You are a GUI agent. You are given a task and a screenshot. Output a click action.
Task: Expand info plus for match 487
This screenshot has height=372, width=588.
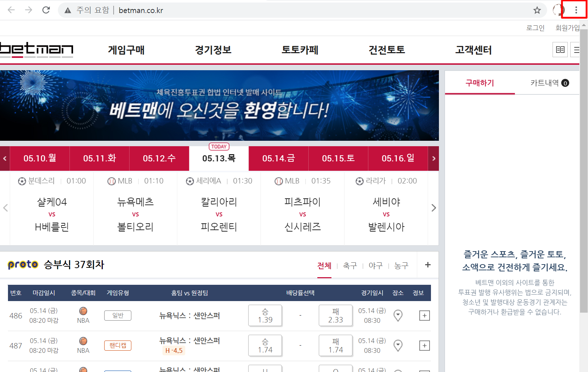tap(424, 346)
